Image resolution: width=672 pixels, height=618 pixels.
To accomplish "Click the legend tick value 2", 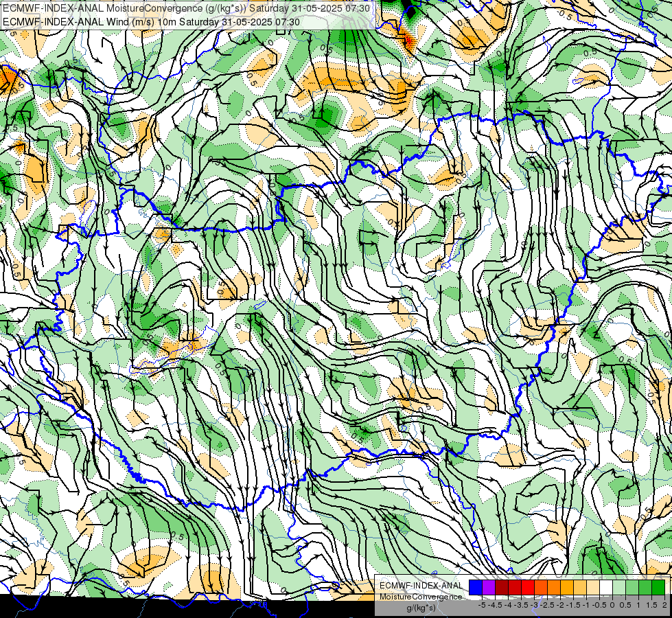I will pos(664,605).
